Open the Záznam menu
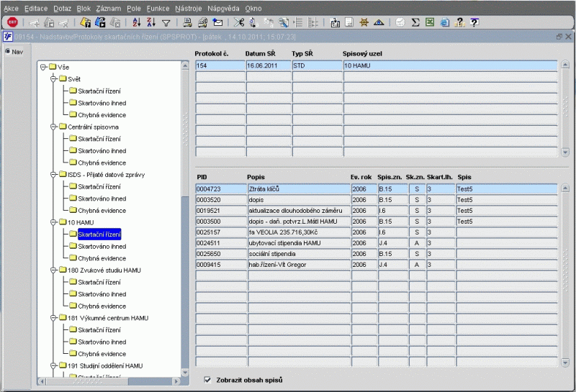 [x=109, y=9]
